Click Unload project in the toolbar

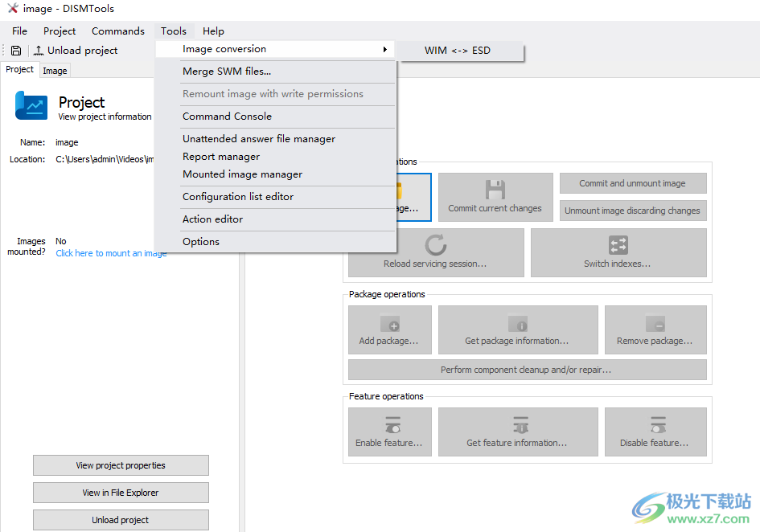click(76, 51)
